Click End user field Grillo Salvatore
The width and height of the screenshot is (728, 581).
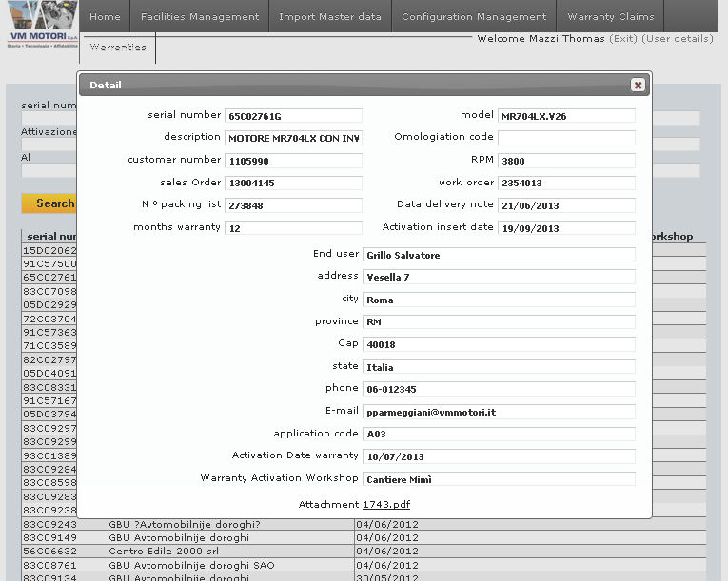tap(499, 255)
